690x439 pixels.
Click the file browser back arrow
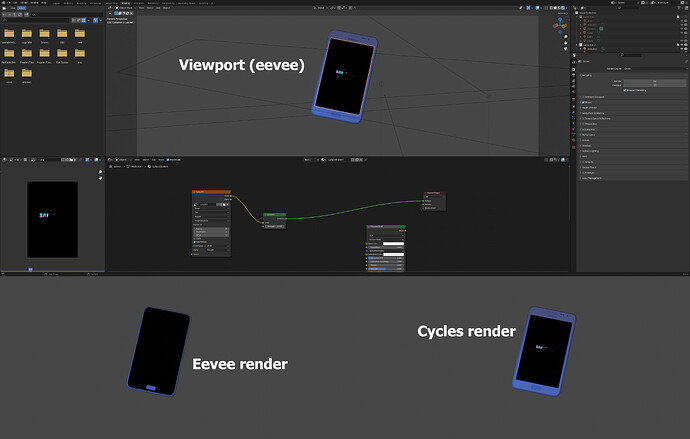pos(4,14)
